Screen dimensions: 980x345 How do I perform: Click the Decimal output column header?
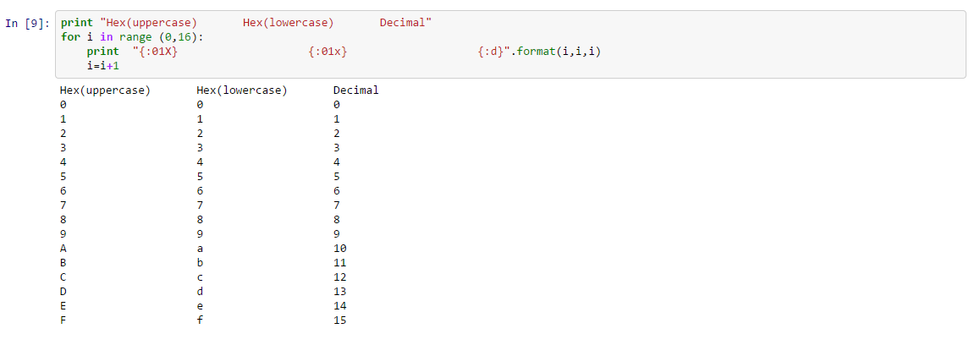point(355,90)
